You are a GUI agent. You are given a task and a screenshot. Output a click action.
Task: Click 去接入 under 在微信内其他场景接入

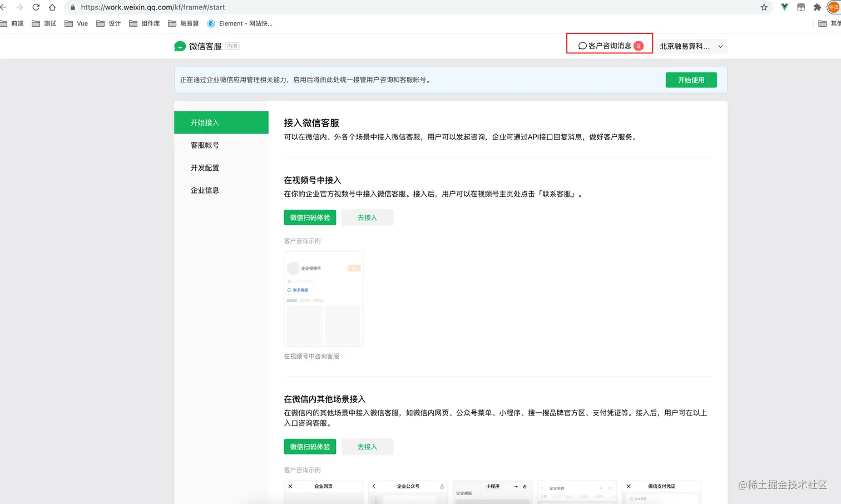coord(367,447)
